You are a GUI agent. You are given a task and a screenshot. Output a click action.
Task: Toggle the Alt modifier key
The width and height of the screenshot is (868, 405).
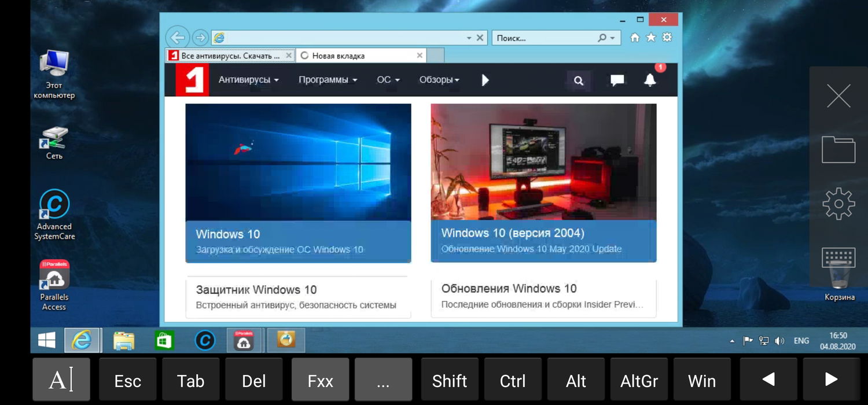point(576,381)
